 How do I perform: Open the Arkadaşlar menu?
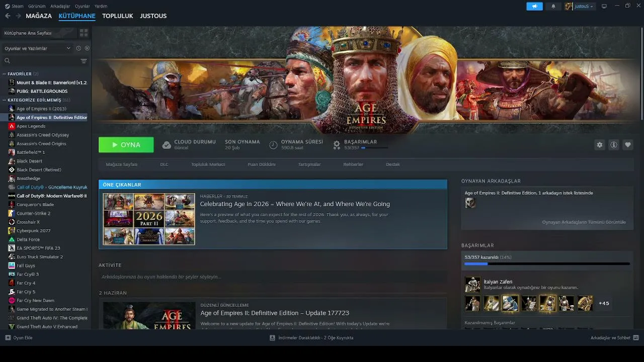tap(60, 6)
